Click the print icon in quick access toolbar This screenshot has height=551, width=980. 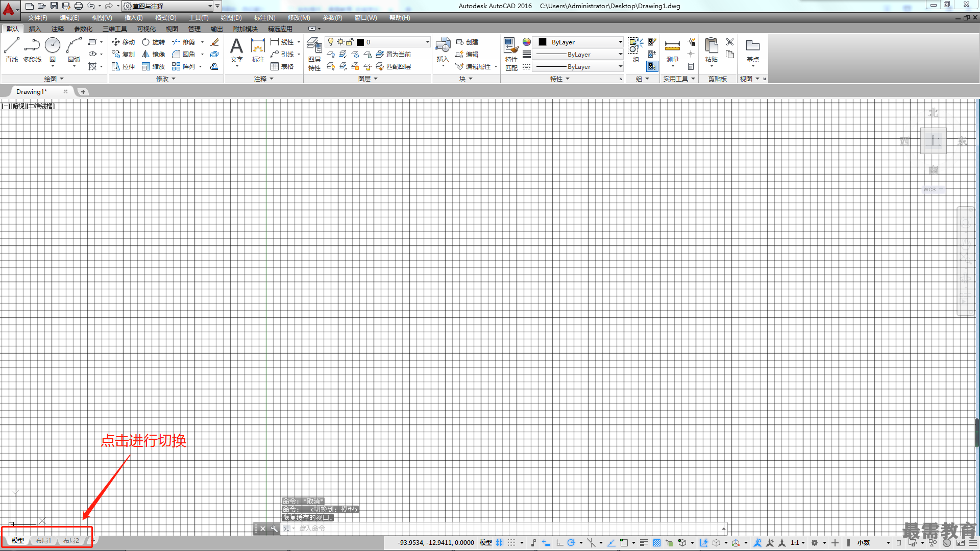[79, 6]
